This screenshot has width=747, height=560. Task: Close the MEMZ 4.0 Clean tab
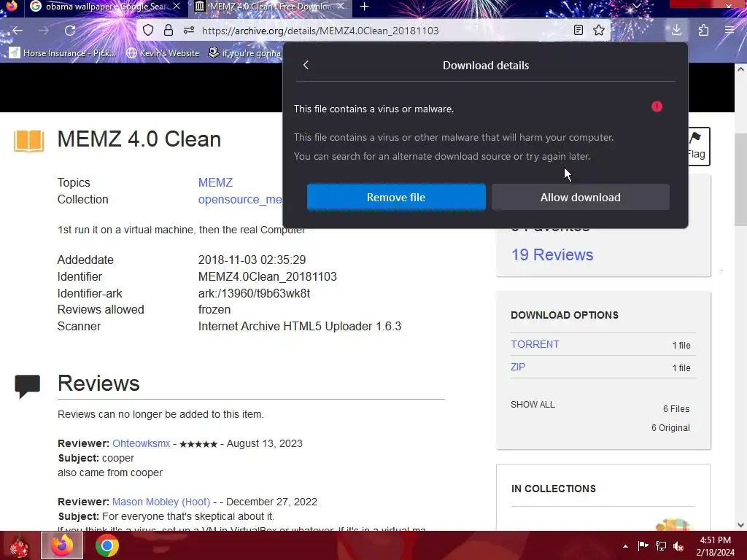(341, 7)
